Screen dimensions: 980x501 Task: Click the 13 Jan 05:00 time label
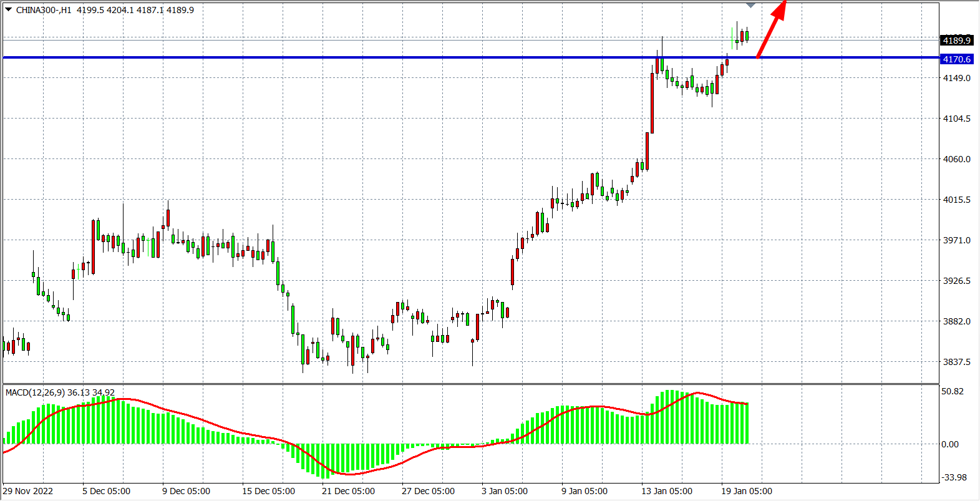[667, 491]
